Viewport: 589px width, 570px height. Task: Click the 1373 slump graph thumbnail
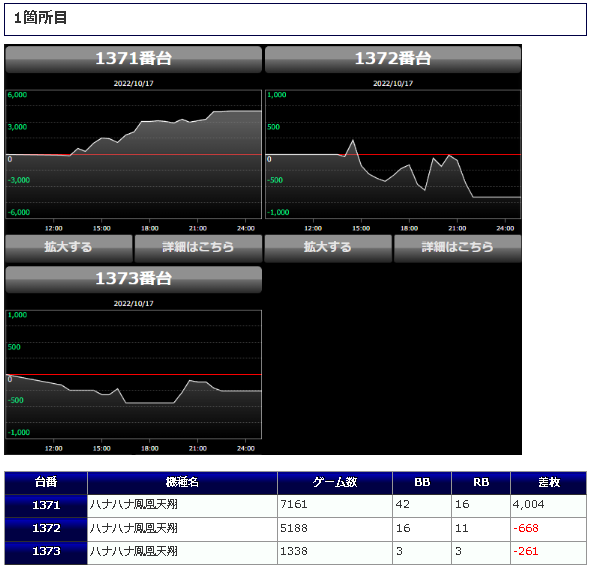(133, 375)
